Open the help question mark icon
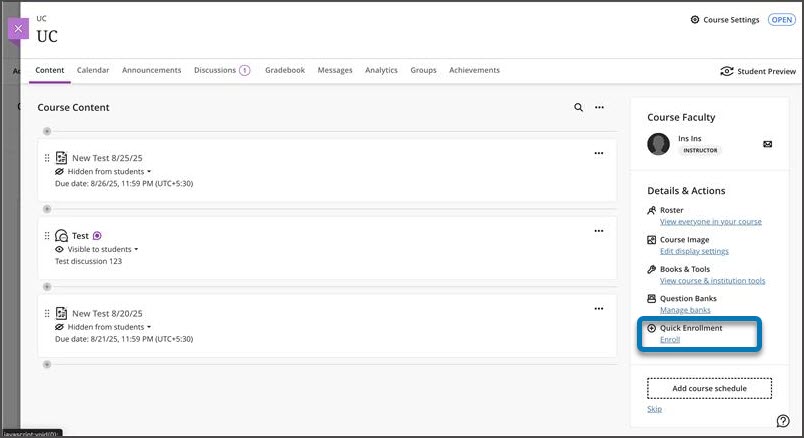 783,420
